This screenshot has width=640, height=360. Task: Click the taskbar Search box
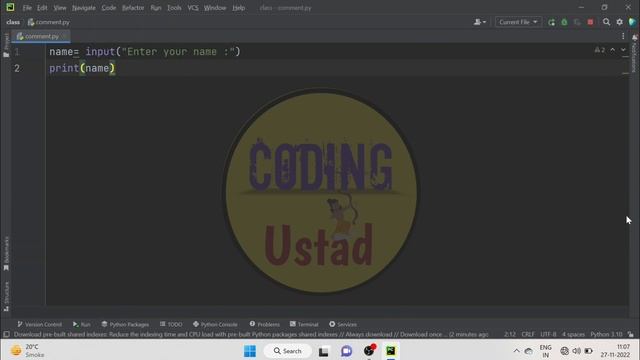tap(287, 351)
